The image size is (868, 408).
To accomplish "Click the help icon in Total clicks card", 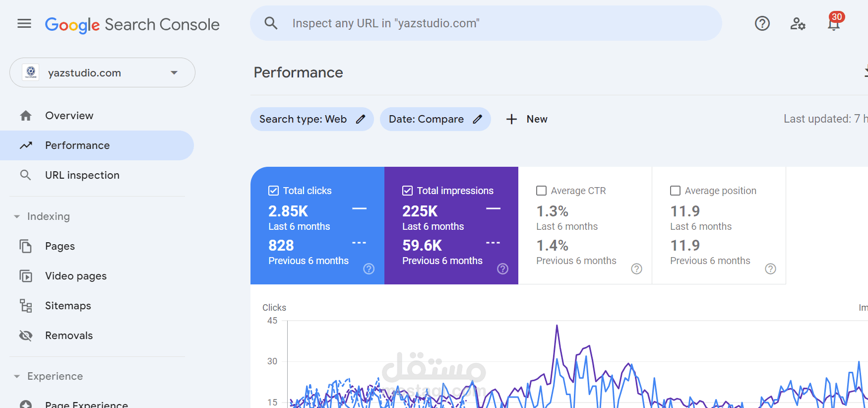I will [x=369, y=269].
